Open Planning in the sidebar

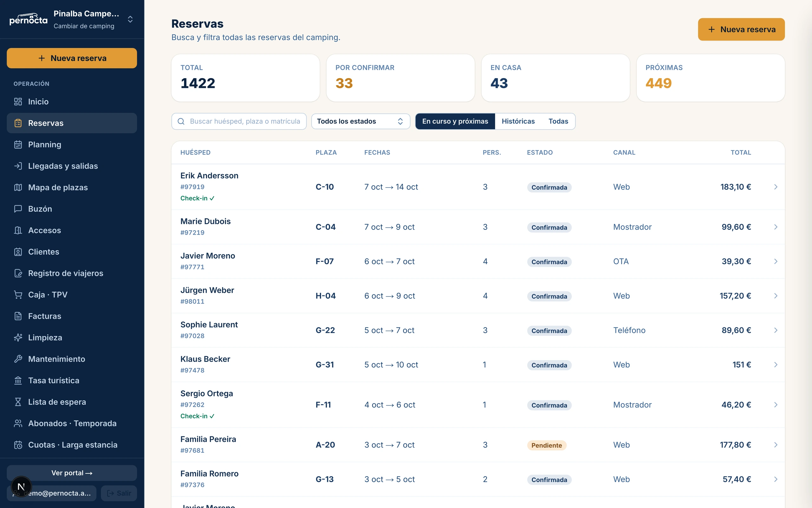(72, 144)
